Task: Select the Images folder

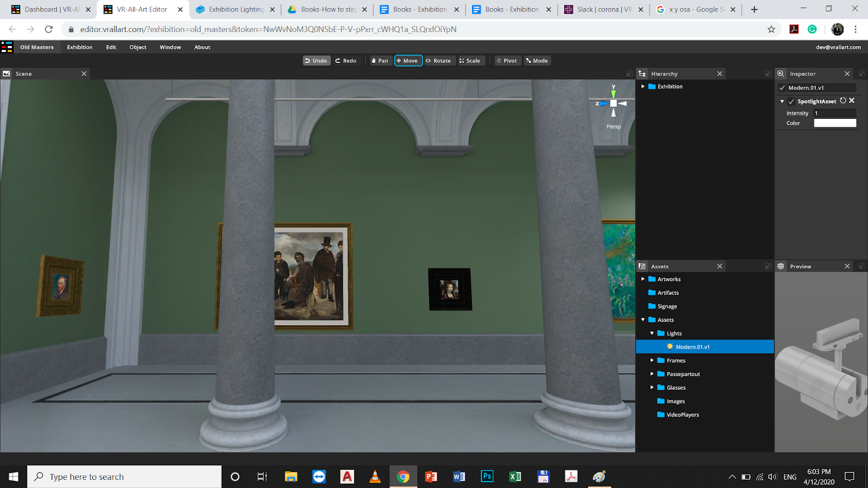Action: (671, 401)
